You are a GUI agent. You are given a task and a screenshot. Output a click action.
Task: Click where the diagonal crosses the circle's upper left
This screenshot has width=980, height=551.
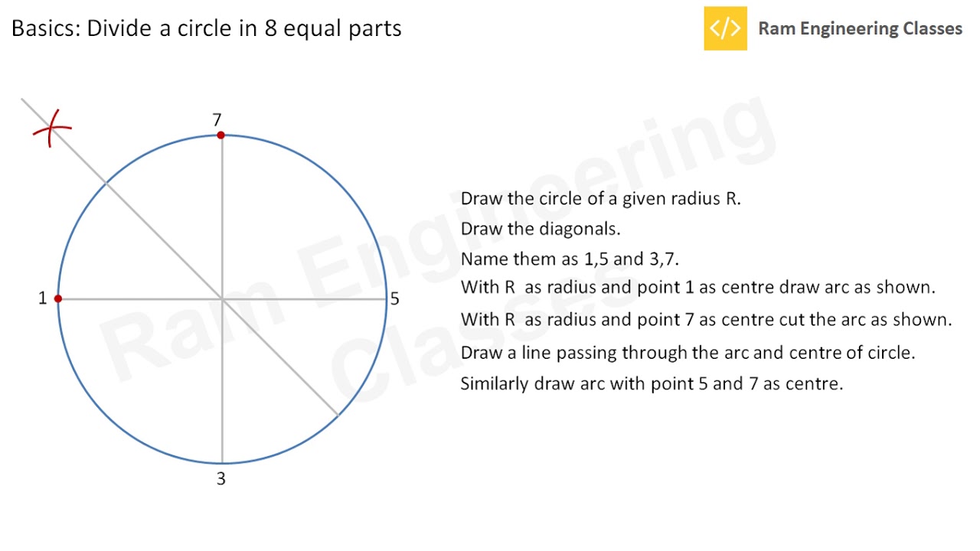[106, 184]
